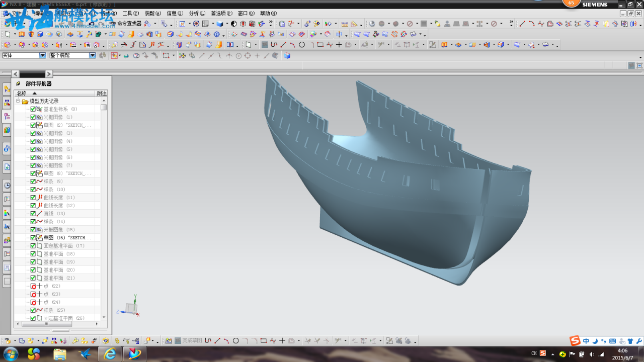
Task: Open the 窗口(O) menu
Action: pyautogui.click(x=246, y=14)
